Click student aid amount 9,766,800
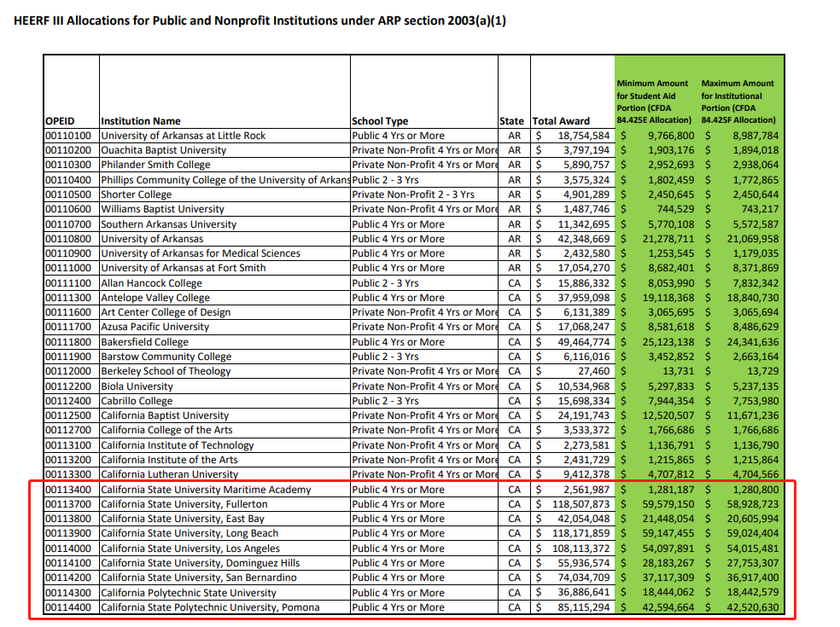This screenshot has width=840, height=627. click(x=671, y=136)
